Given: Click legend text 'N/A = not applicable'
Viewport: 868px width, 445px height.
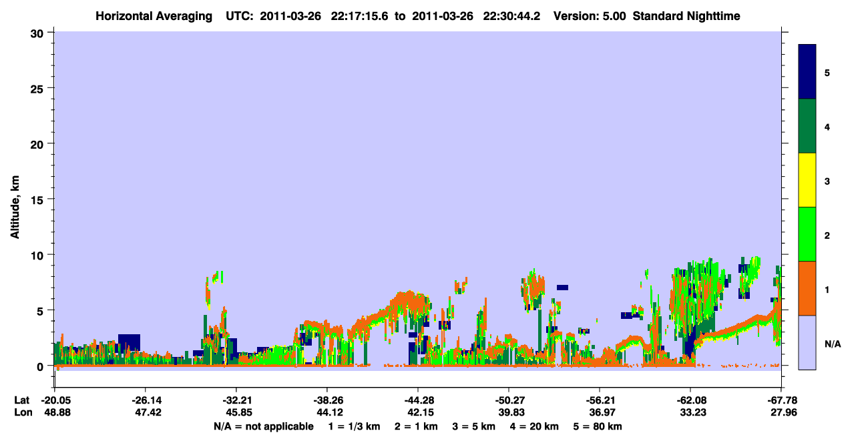Looking at the screenshot, I should (x=263, y=426).
